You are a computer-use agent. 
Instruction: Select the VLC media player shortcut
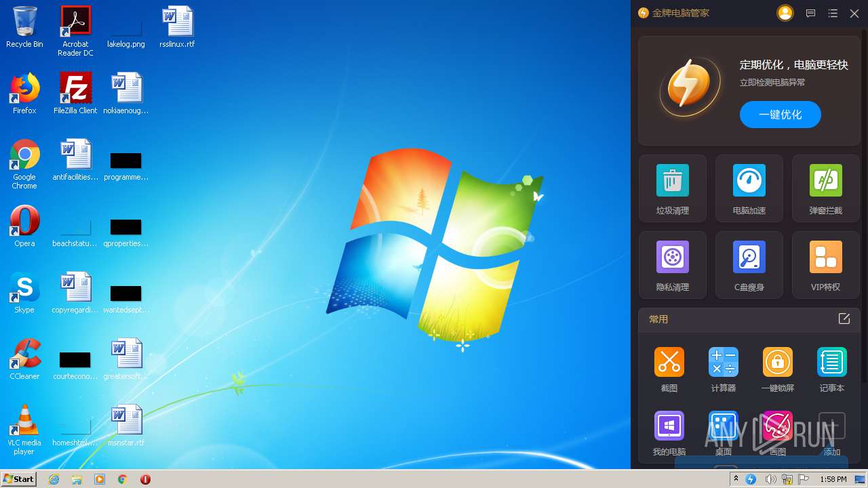coord(24,430)
